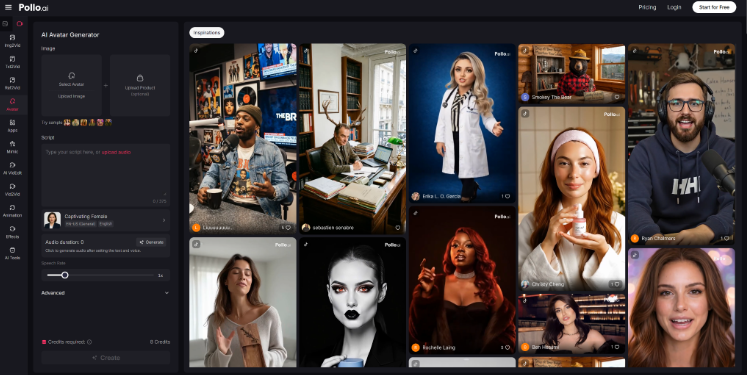Viewport: 747px width, 375px height.
Task: Open the Effects section in sidebar
Action: 12,233
